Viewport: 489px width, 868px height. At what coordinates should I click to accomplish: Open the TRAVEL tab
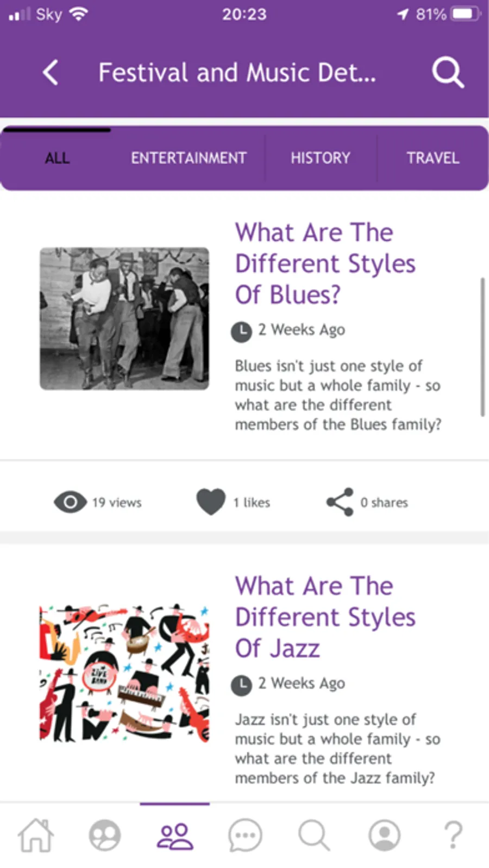[x=432, y=158]
